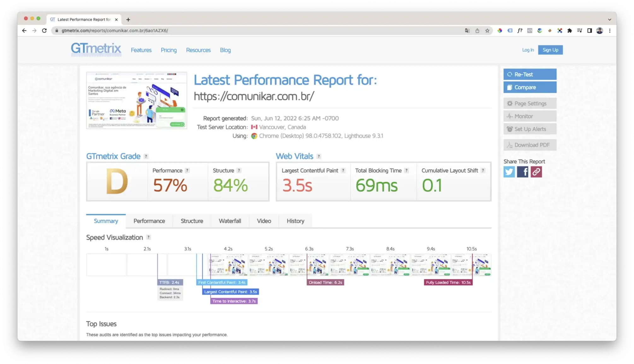
Task: Click the 69ms blocking time value
Action: click(x=376, y=185)
